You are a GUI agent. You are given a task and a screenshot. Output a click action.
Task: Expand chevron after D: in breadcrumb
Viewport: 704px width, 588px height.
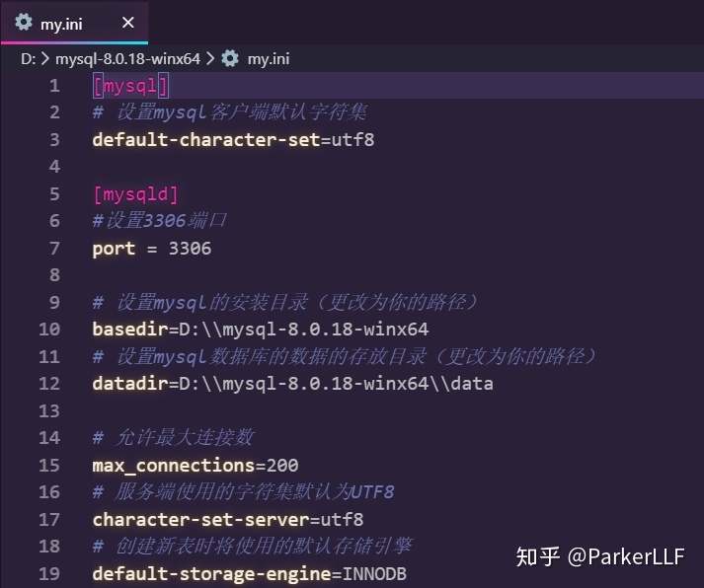pos(44,59)
